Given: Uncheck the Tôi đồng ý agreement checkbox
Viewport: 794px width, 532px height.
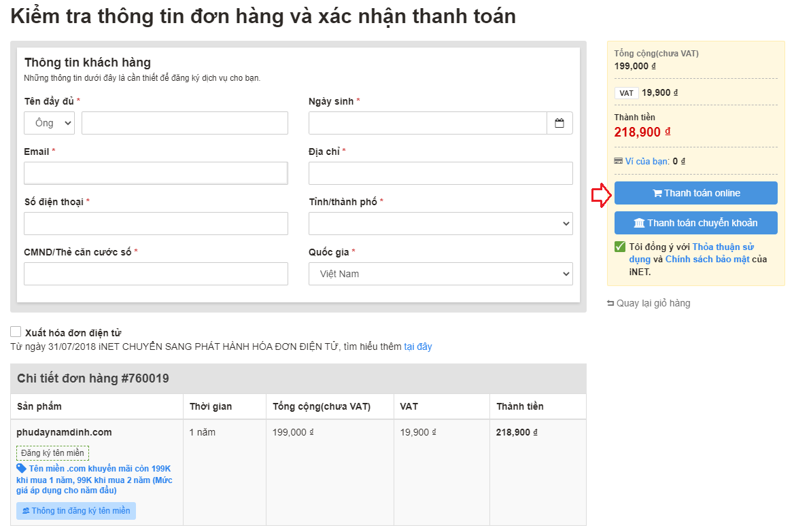Looking at the screenshot, I should [x=620, y=247].
